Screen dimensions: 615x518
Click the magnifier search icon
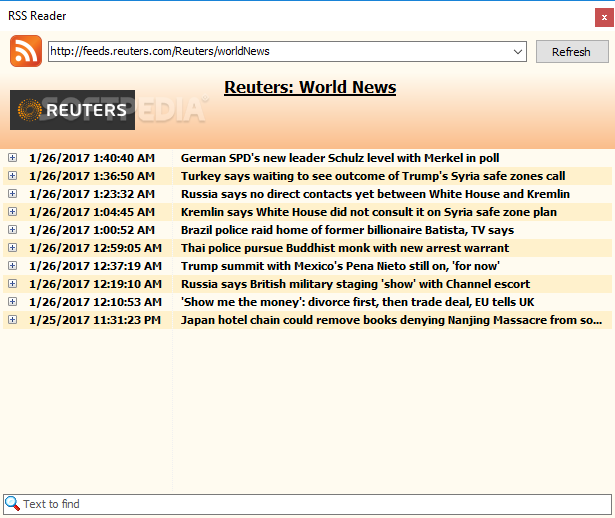tap(12, 504)
